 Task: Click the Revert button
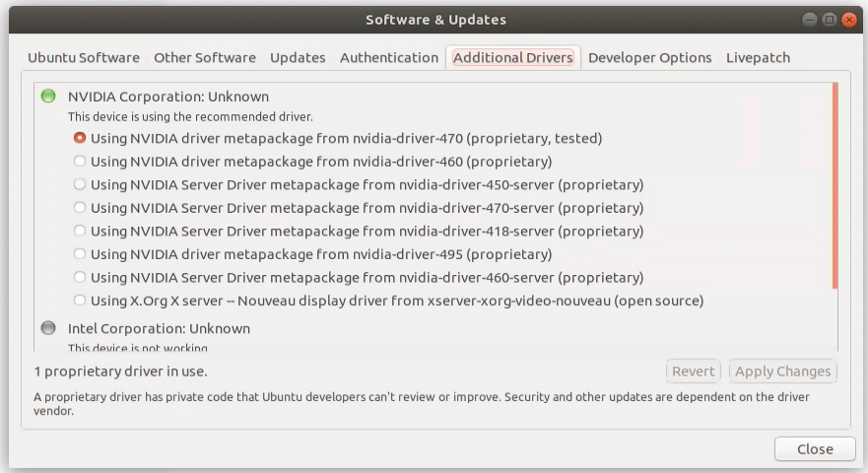693,372
